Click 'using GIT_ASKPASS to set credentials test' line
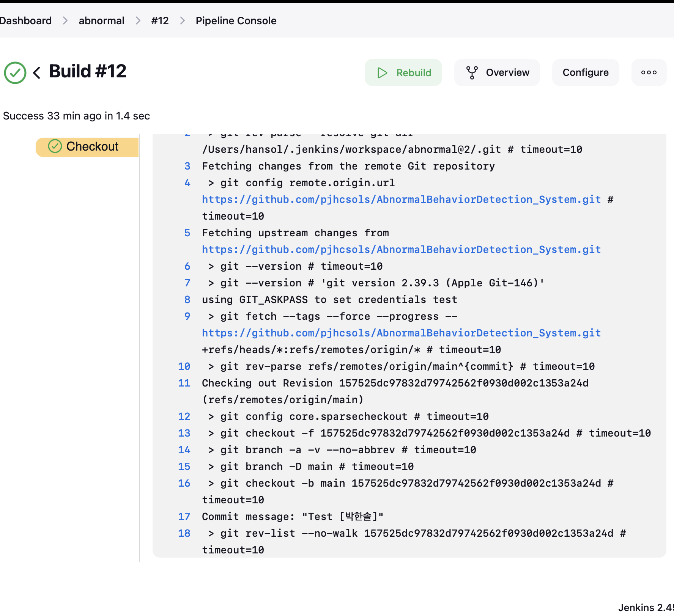 (329, 300)
